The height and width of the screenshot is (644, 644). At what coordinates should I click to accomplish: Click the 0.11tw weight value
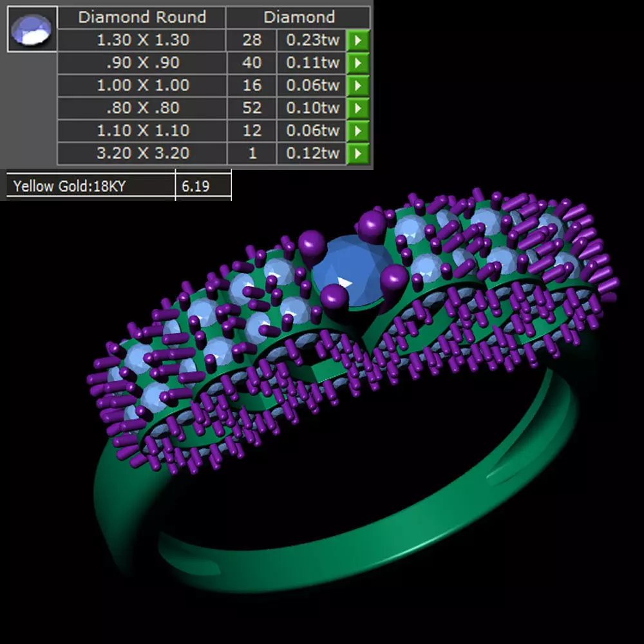312,63
